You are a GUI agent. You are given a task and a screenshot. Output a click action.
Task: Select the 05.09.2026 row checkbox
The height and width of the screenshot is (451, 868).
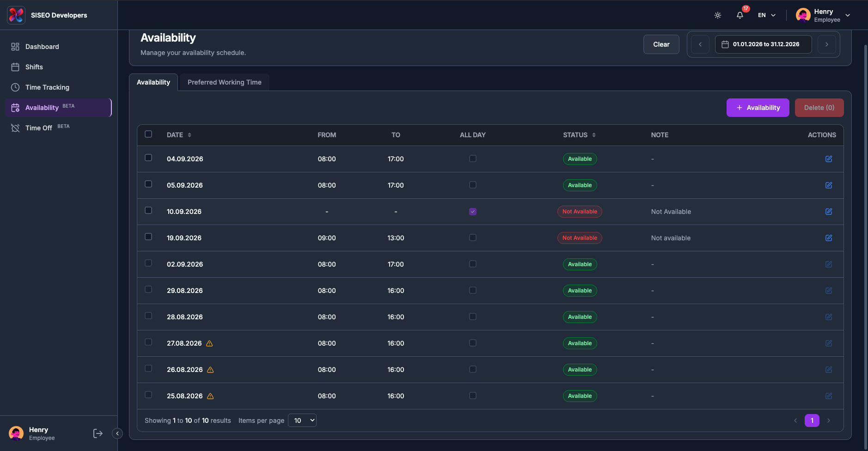(148, 184)
